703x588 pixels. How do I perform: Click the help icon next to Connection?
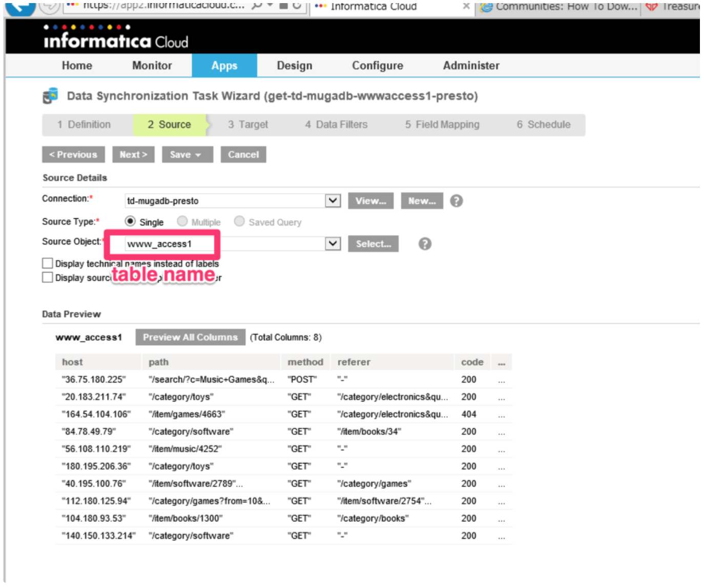[x=456, y=201]
